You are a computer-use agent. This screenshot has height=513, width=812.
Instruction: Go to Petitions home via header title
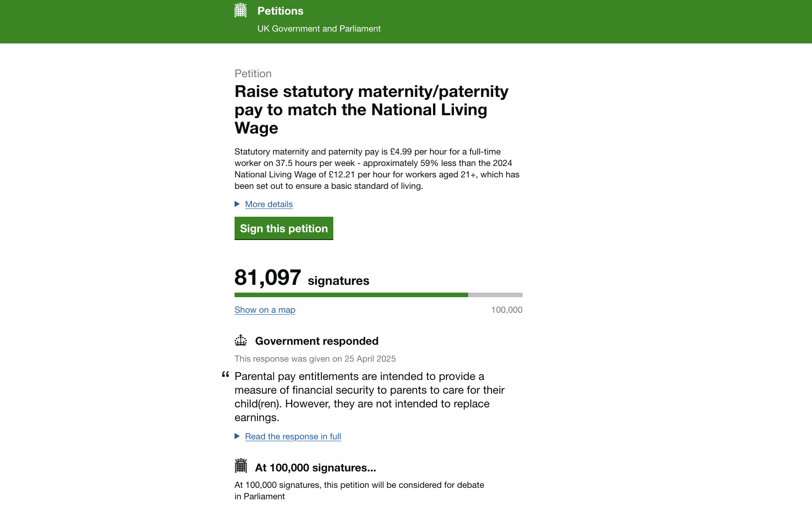pyautogui.click(x=280, y=11)
